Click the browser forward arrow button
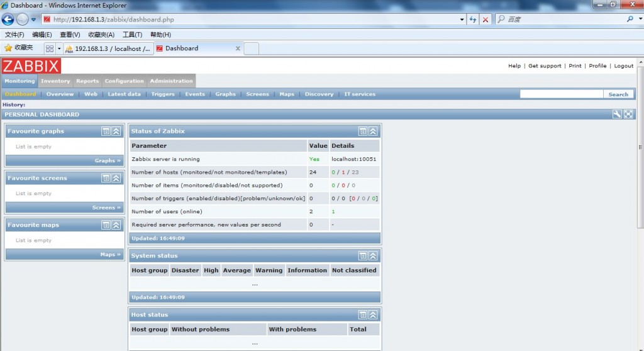This screenshot has width=644, height=351. coord(22,19)
